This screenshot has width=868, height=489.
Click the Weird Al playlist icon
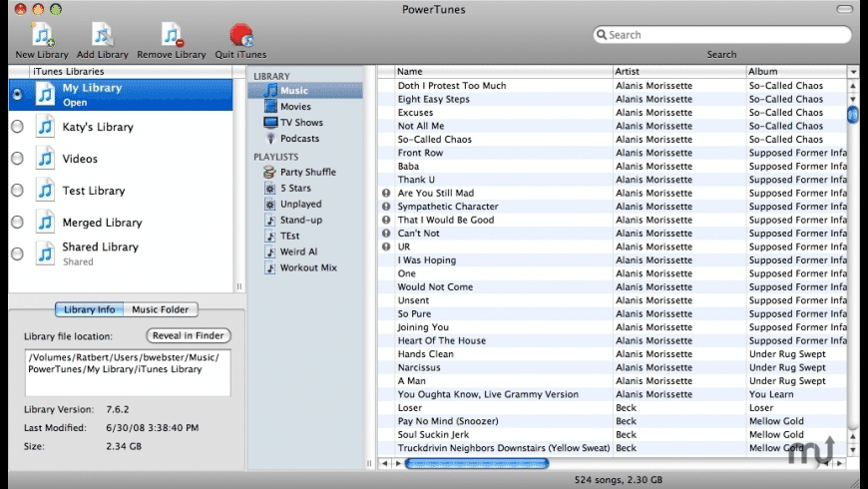click(x=269, y=251)
